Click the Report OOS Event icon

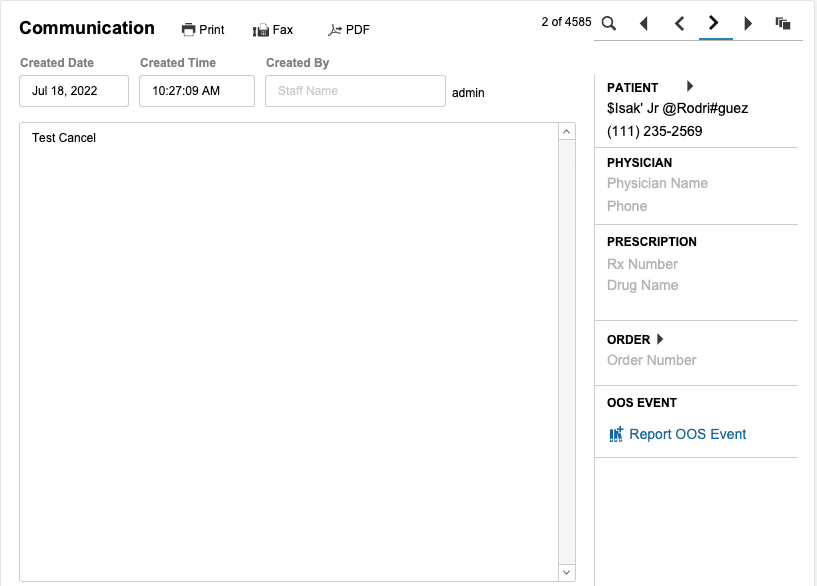616,434
